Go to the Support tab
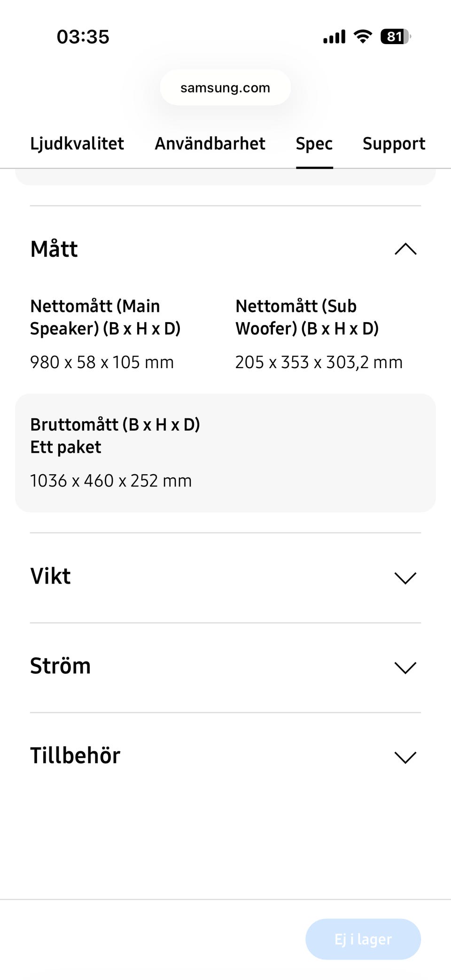The height and width of the screenshot is (980, 451). tap(394, 144)
